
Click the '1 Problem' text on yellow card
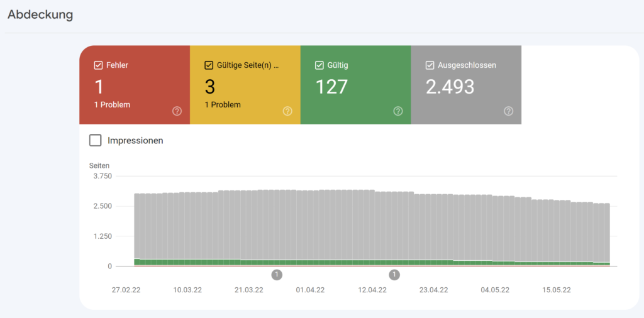(x=223, y=104)
